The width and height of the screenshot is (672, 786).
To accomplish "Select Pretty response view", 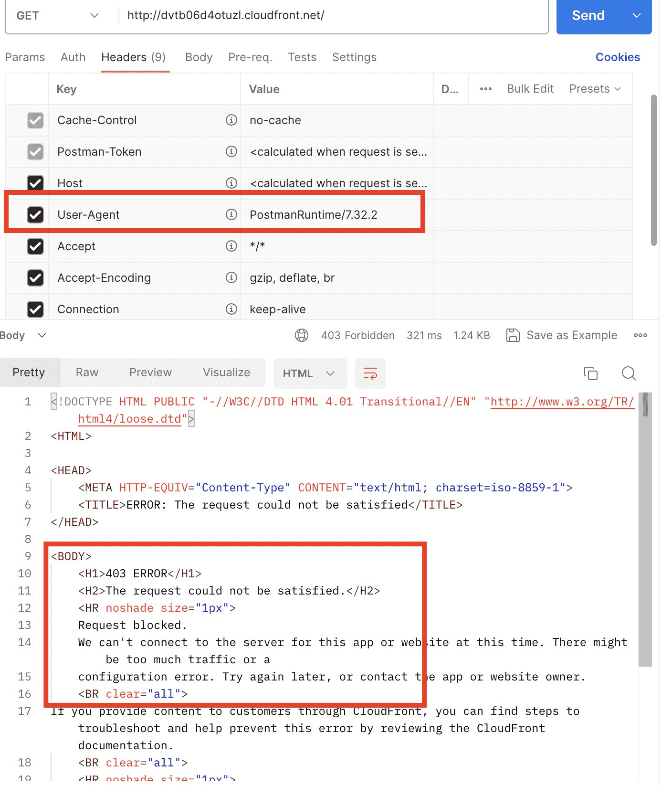I will click(x=29, y=372).
